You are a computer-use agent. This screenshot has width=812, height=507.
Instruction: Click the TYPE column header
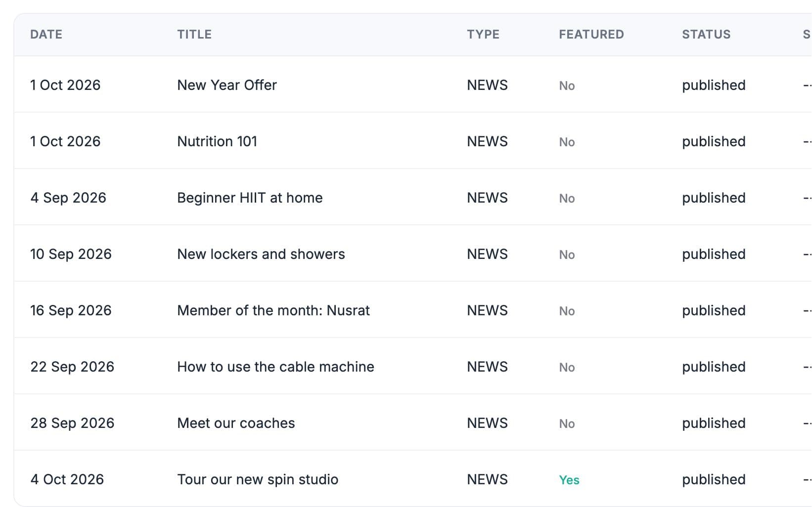click(x=483, y=34)
